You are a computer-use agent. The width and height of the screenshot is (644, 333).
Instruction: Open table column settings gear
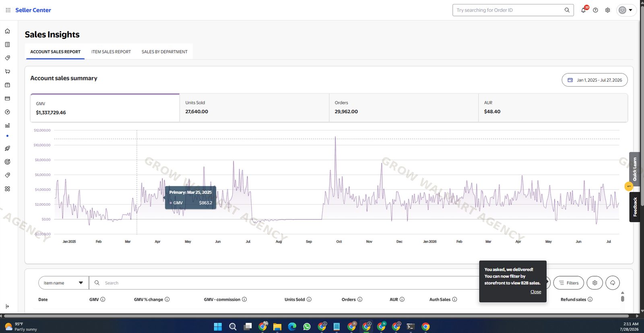coord(595,283)
